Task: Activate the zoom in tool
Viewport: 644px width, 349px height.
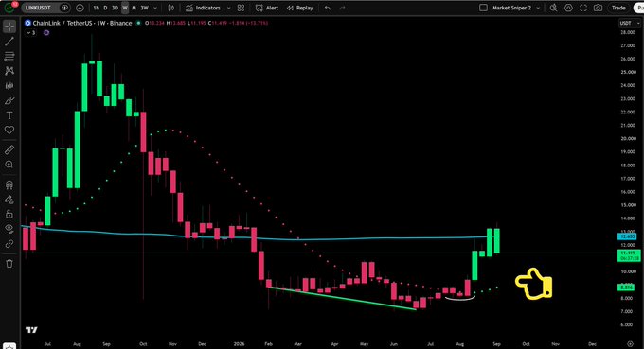Action: (9, 165)
